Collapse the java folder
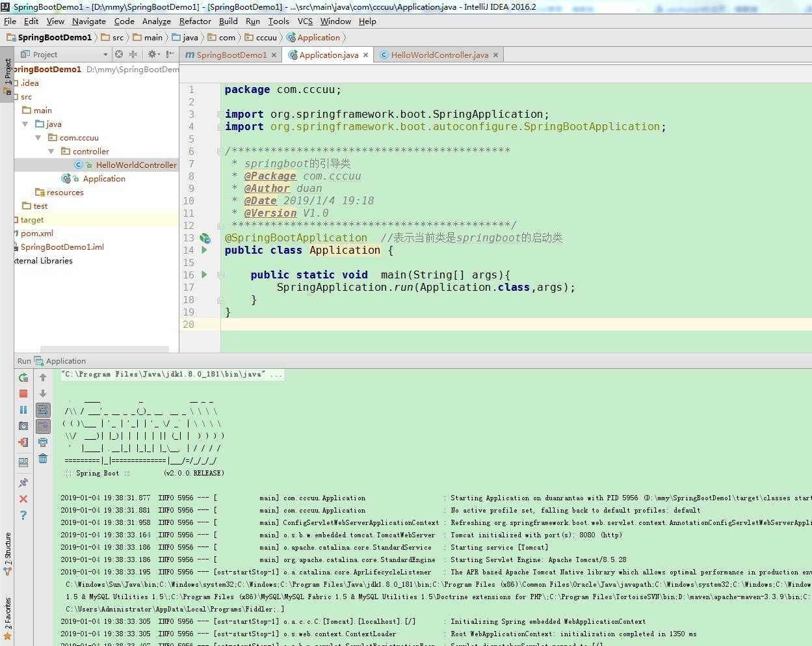The width and height of the screenshot is (812, 646). 25,124
